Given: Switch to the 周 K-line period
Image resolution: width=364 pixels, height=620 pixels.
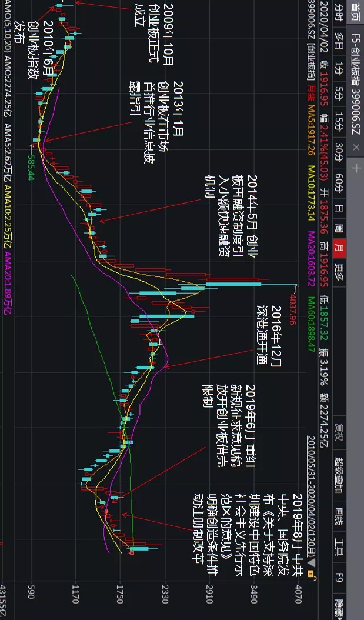Looking at the screenshot, I should click(x=339, y=229).
